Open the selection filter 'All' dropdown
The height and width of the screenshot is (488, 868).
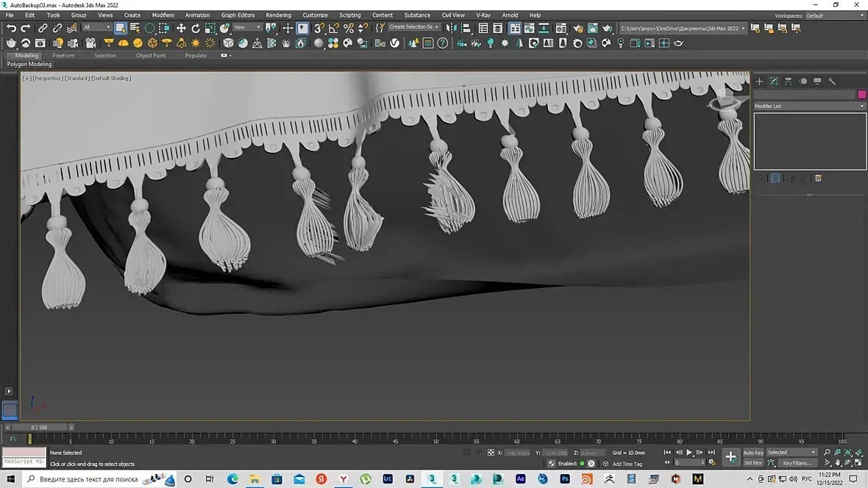click(x=96, y=28)
